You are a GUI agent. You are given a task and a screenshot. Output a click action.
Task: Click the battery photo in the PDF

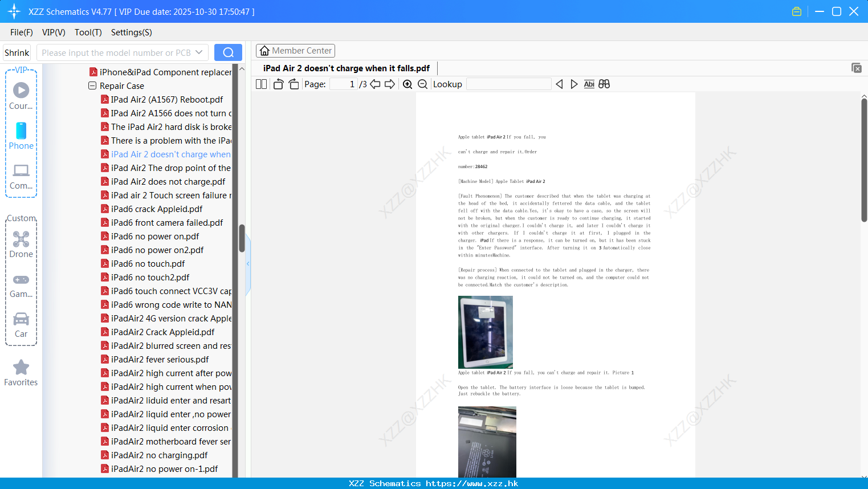487,442
